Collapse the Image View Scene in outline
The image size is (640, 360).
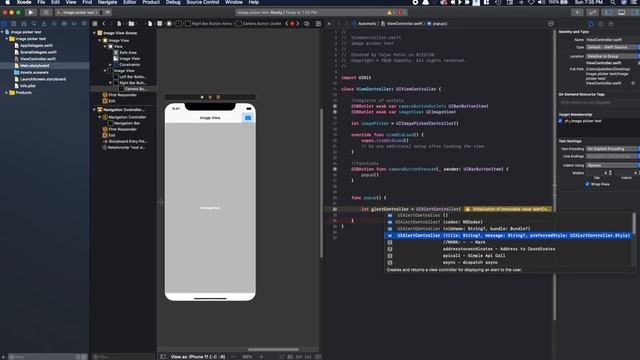(94, 33)
